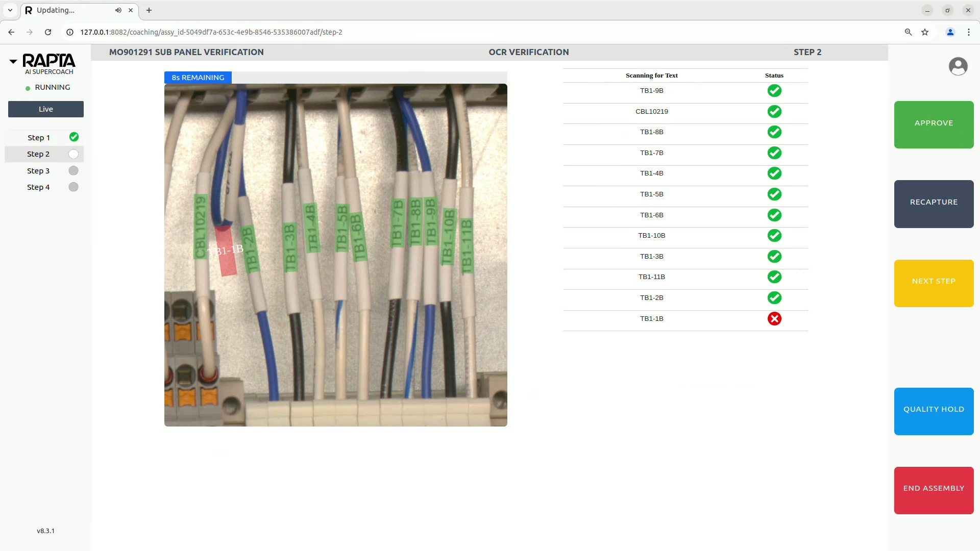The image size is (980, 551).
Task: Click green check status icon for TB1-9B
Action: coord(774,91)
